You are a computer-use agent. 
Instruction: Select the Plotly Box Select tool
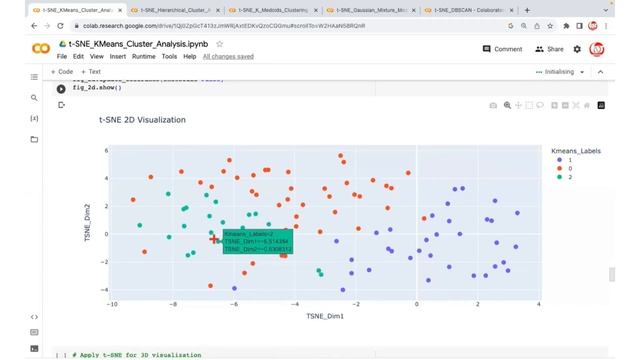point(529,105)
